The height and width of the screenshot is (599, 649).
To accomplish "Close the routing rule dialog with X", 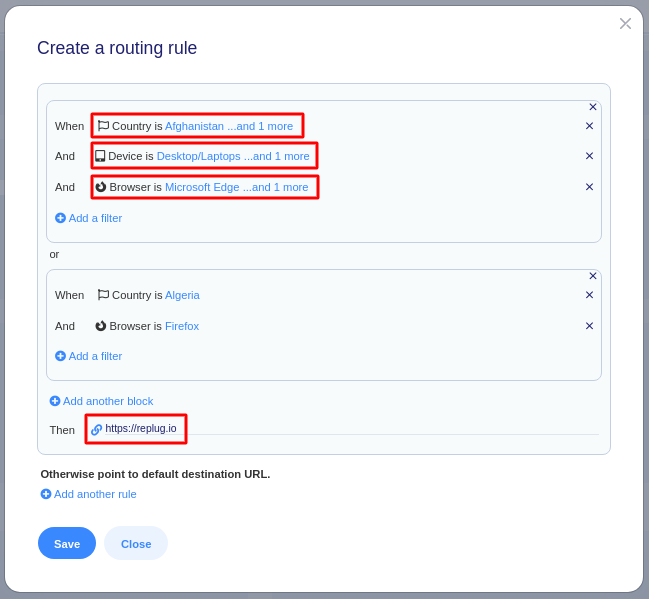I will coord(625,23).
